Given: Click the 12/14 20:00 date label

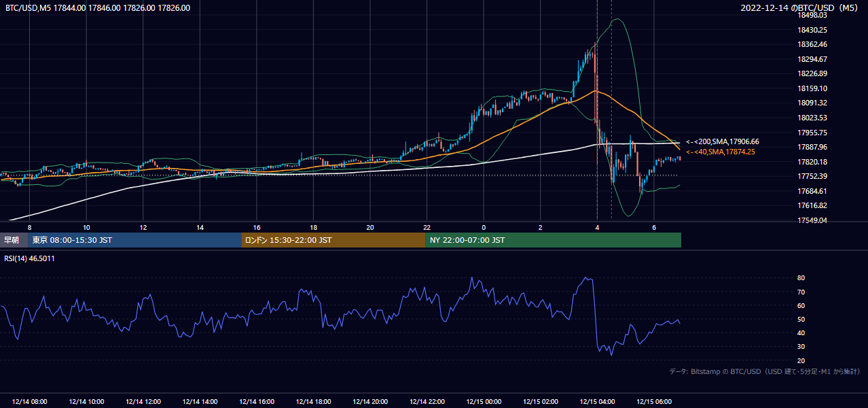Looking at the screenshot, I should [x=369, y=402].
